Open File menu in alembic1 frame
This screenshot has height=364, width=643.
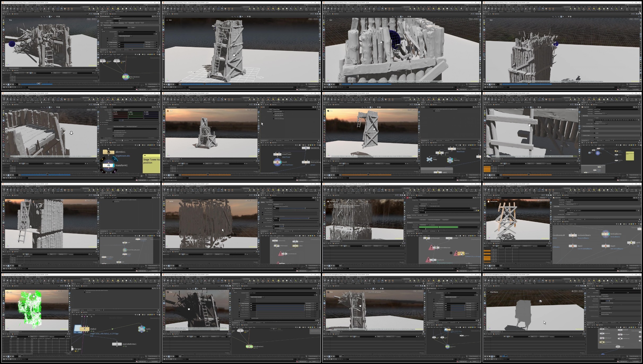click(x=4, y=96)
